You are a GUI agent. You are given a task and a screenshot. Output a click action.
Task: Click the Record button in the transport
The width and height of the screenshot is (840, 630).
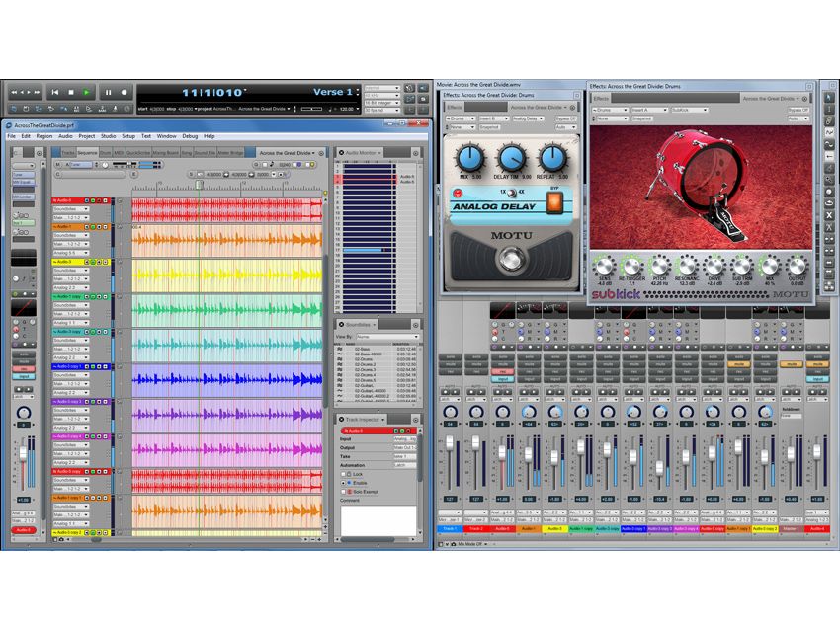[x=124, y=92]
